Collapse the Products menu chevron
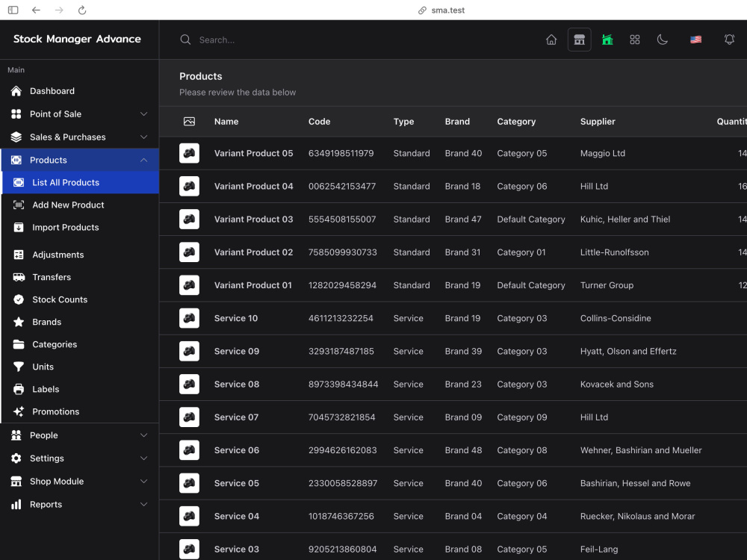 (x=143, y=160)
